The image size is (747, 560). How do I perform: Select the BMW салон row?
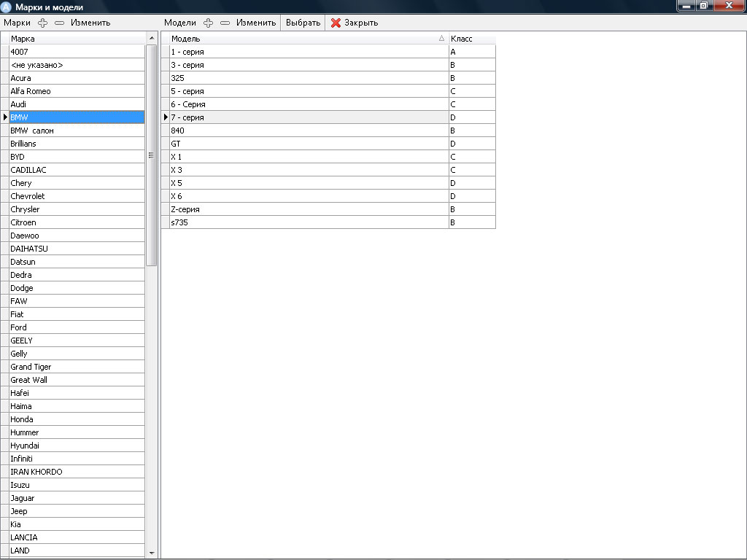point(77,131)
